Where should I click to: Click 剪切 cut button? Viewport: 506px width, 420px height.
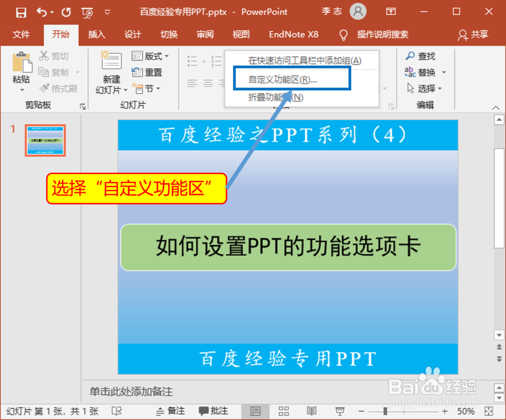[x=54, y=56]
